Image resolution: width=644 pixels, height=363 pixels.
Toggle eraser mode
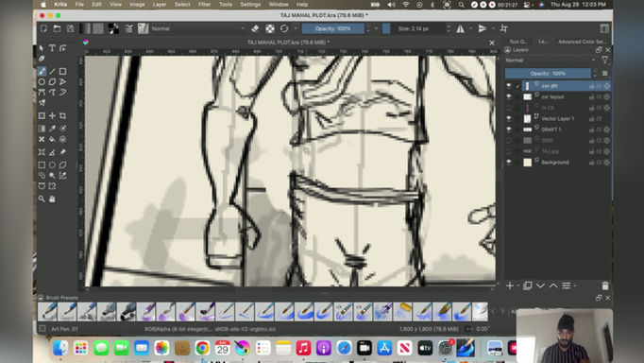(x=255, y=28)
